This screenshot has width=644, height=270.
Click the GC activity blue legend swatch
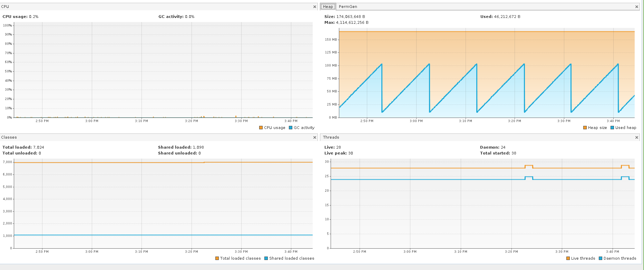coord(291,128)
